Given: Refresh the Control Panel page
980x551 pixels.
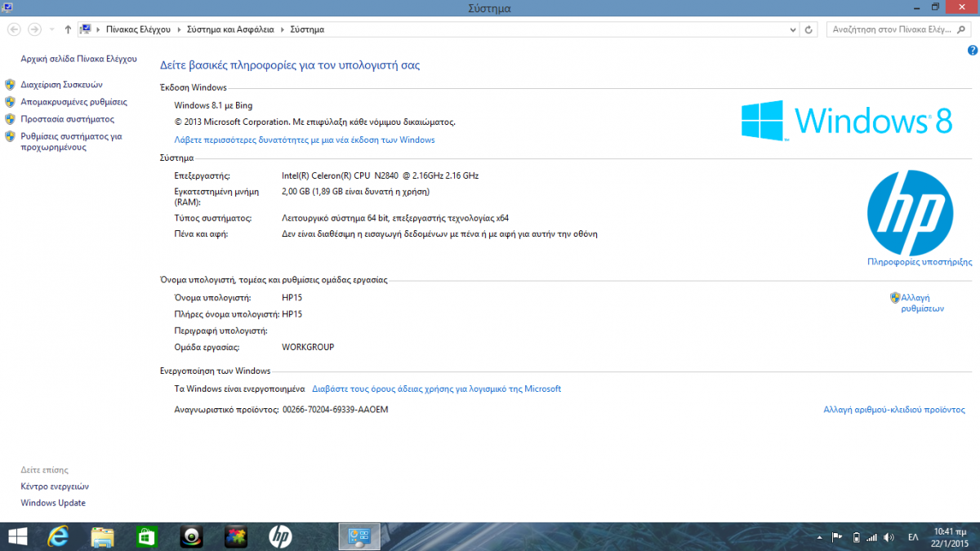Looking at the screenshot, I should pos(809,29).
